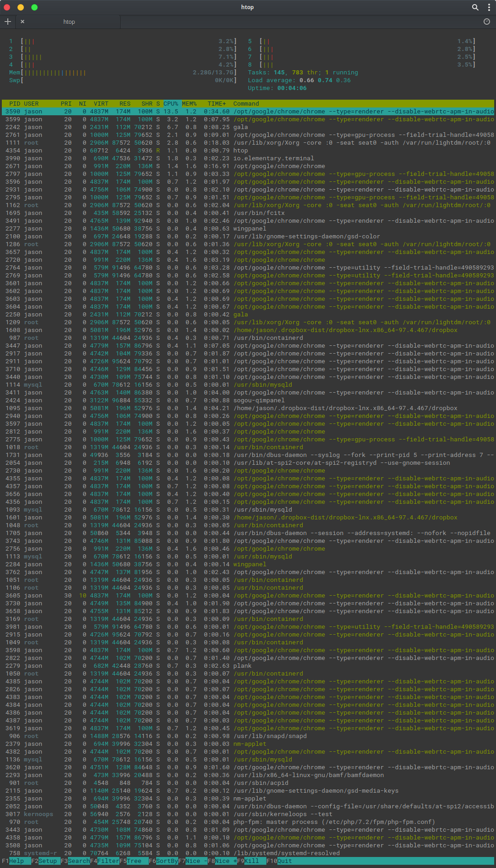Click the Load average text
Viewport: 496px width, 868px height.
[x=299, y=80]
